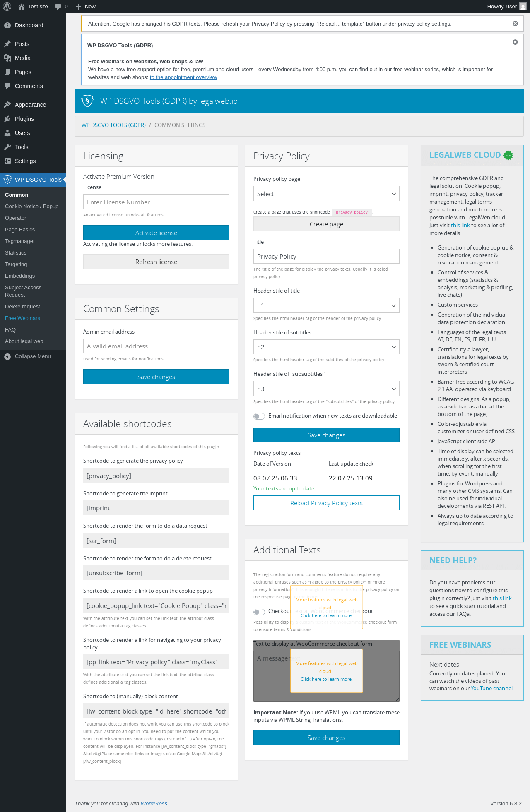Click the green NEW badge beside Legalweb Cloud

(x=508, y=155)
